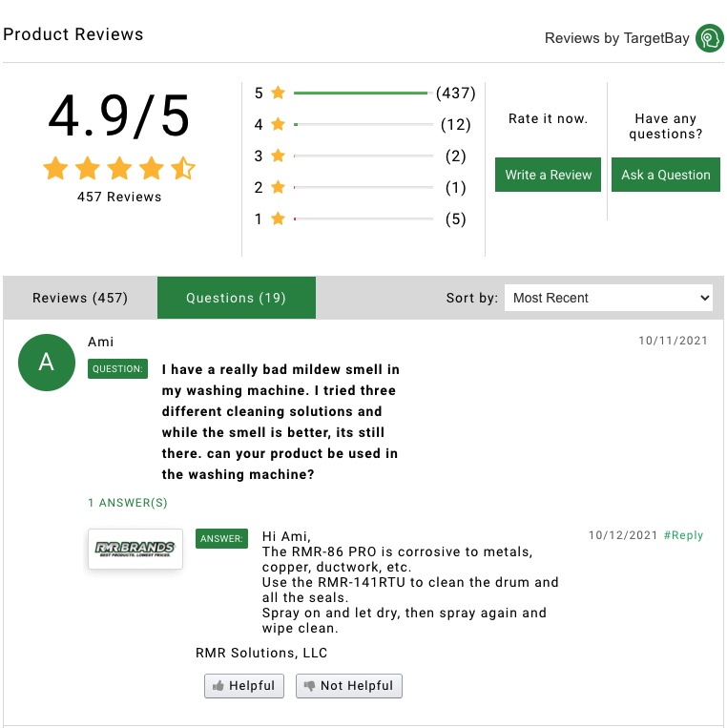Click the Ask a Question button
The width and height of the screenshot is (727, 728).
666,175
